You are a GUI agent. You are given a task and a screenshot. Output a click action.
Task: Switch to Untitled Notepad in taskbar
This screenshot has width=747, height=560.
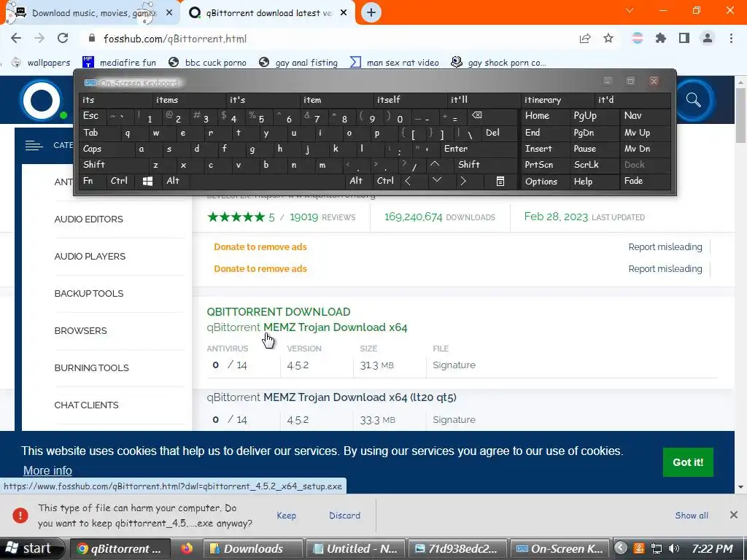click(x=355, y=548)
